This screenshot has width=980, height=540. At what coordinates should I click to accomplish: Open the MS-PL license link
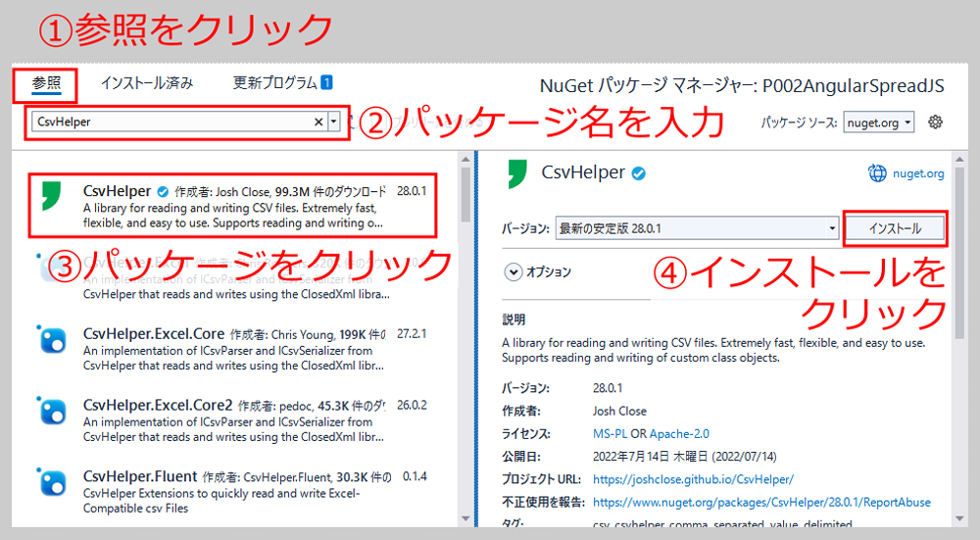(610, 434)
